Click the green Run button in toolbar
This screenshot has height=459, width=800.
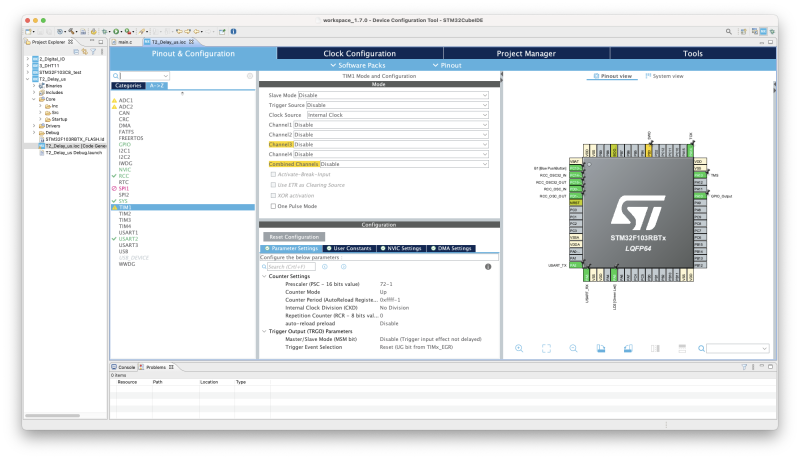click(x=116, y=32)
